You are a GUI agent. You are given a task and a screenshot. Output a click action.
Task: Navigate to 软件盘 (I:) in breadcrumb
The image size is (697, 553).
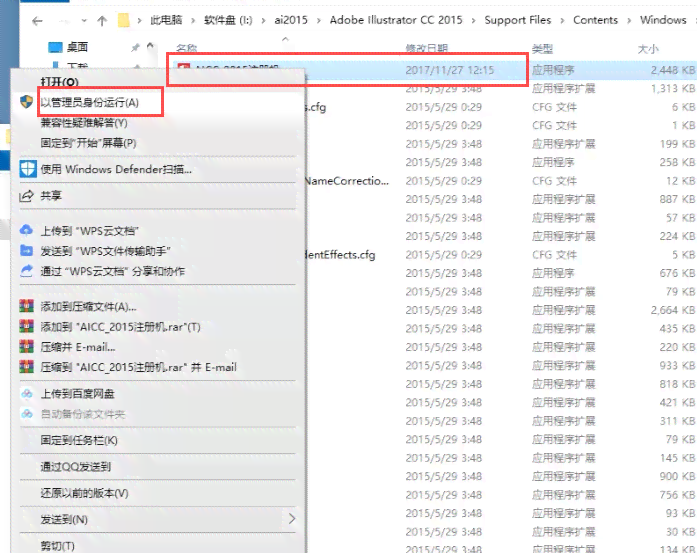[x=228, y=20]
